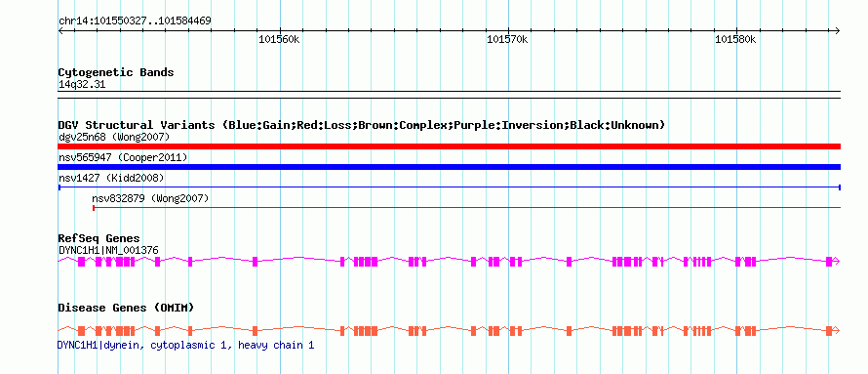The image size is (868, 374).
Task: Click the 101560k ruler tick label
Action: coord(280,40)
